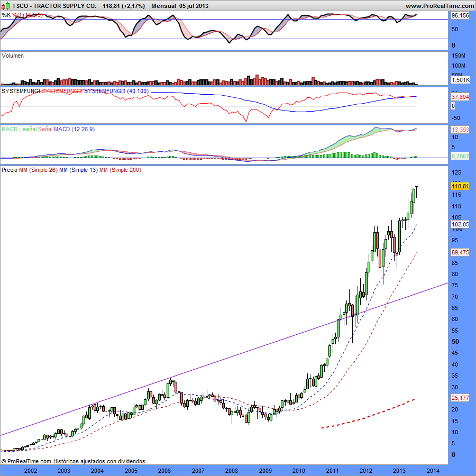Click the 89,475 moving average value tag

point(460,252)
